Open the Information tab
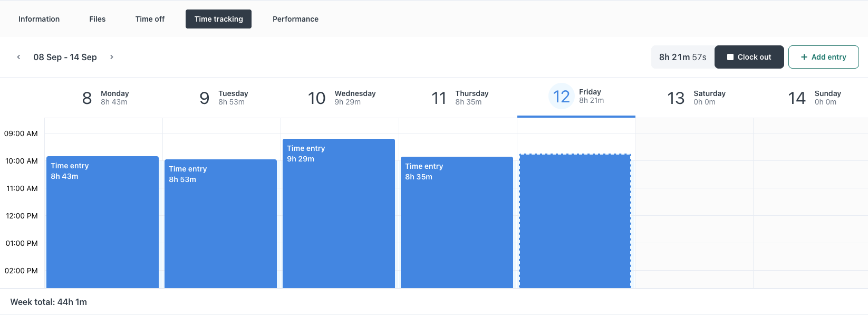 pyautogui.click(x=39, y=19)
